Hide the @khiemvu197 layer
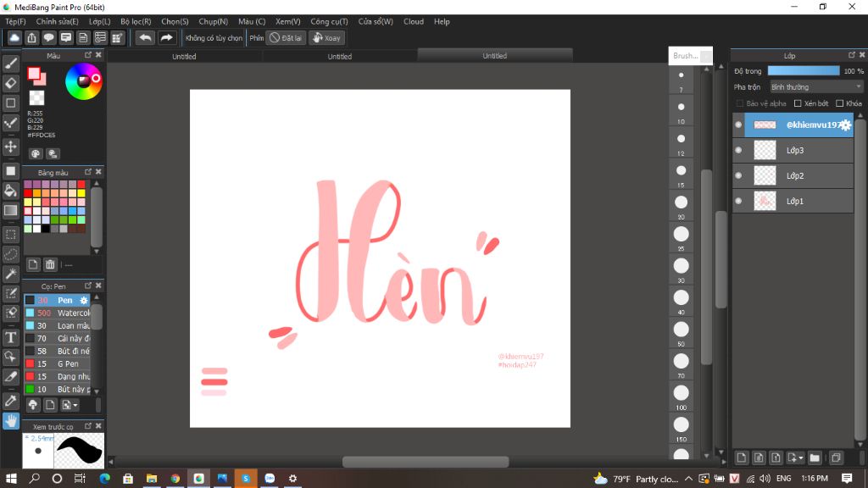Viewport: 868px width, 488px height. [738, 125]
